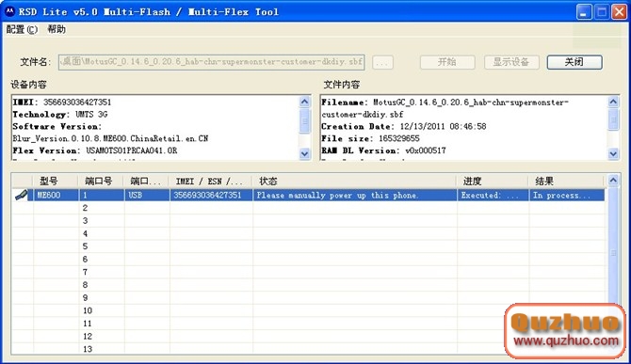This screenshot has width=631, height=364.
Task: Click 'Flex Version: USAMOTS01PRCAA041.0R' line
Action: [95, 150]
